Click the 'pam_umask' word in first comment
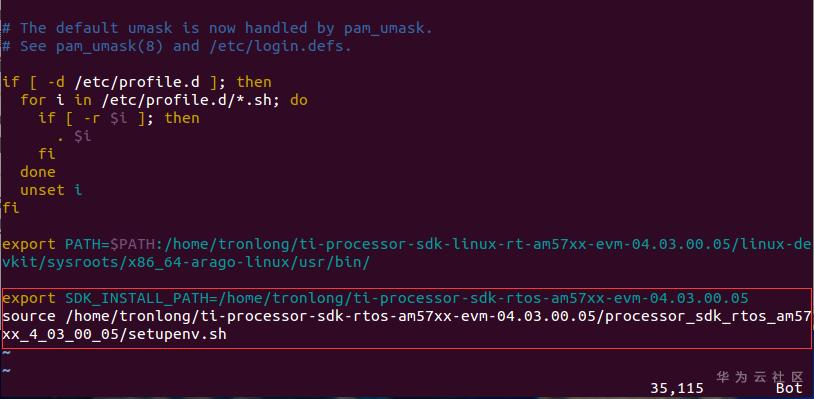This screenshot has width=814, height=399. [384, 27]
